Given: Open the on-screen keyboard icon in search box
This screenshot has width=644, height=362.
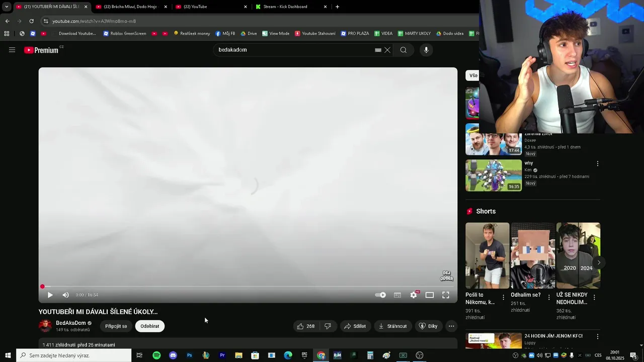Looking at the screenshot, I should (378, 50).
